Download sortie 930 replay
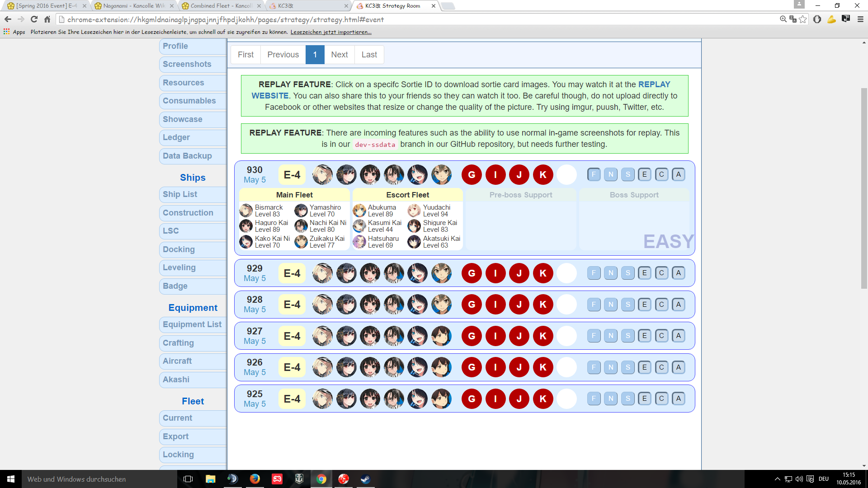Image resolution: width=868 pixels, height=488 pixels. (x=255, y=170)
